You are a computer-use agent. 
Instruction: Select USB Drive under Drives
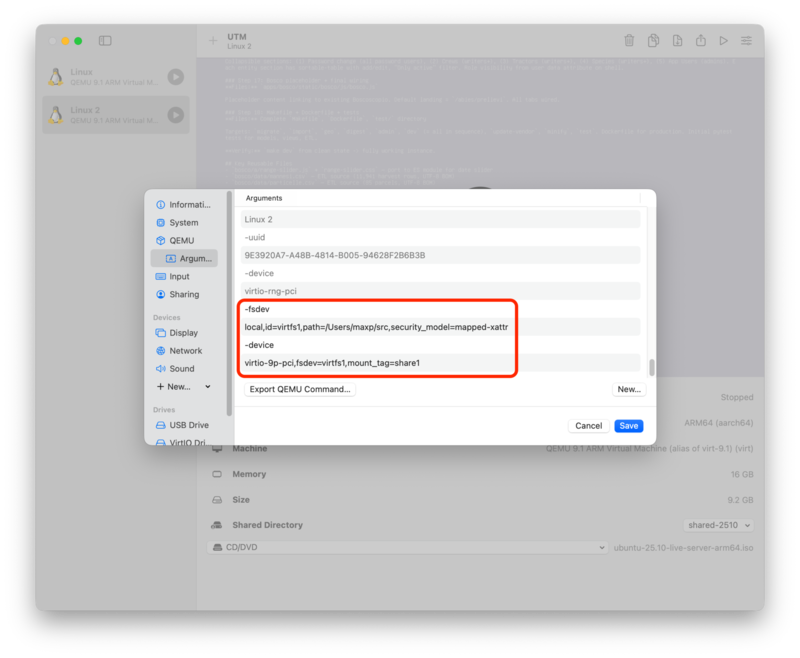[x=187, y=425]
